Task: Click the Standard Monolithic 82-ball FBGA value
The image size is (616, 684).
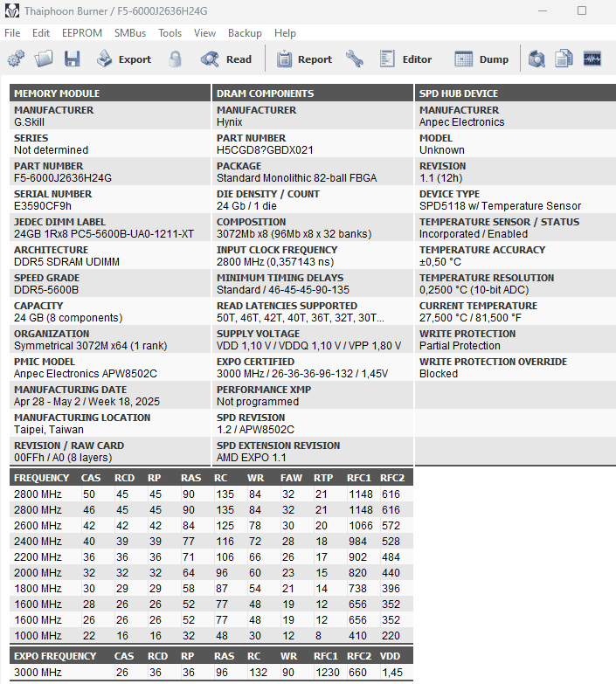Action: click(x=297, y=178)
